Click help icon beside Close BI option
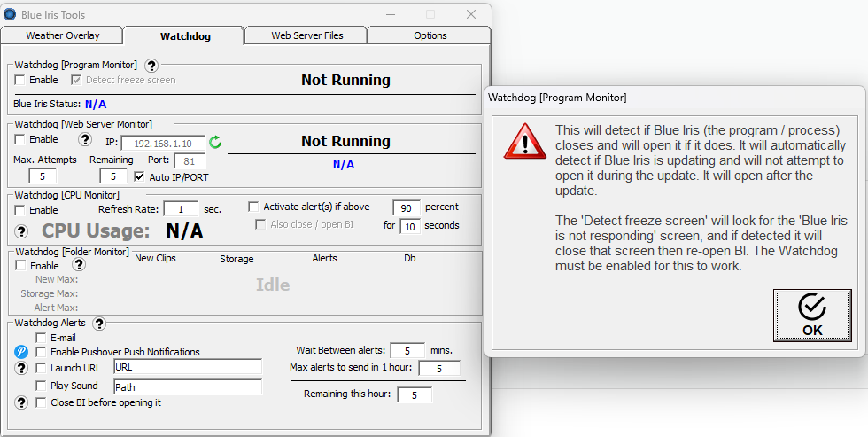This screenshot has height=437, width=868. coord(22,402)
